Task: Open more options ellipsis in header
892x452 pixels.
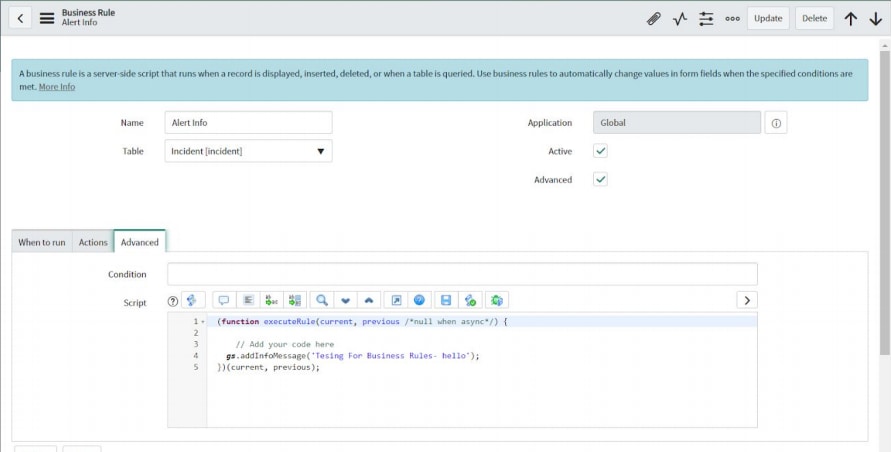Action: pyautogui.click(x=732, y=19)
